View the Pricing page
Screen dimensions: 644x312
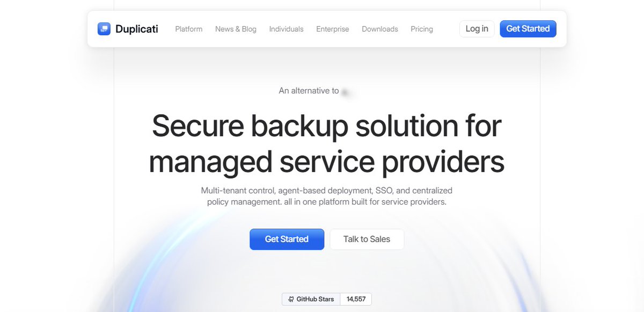point(422,29)
